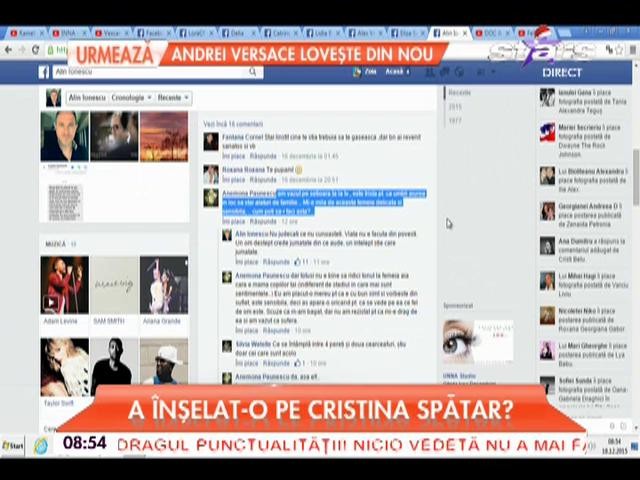Switch to the DOC YouTube tab
Image resolution: width=640 pixels, height=480 pixels.
tap(492, 33)
